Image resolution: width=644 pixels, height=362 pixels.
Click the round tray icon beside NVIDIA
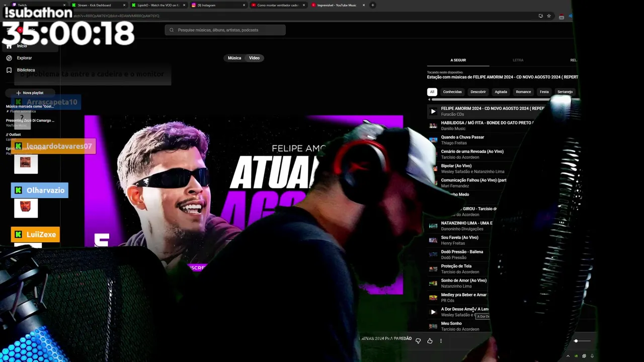tap(584, 356)
